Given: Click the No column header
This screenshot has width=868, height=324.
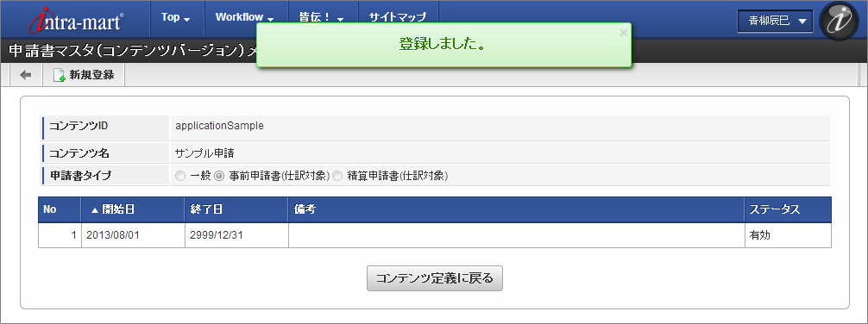Looking at the screenshot, I should point(60,209).
